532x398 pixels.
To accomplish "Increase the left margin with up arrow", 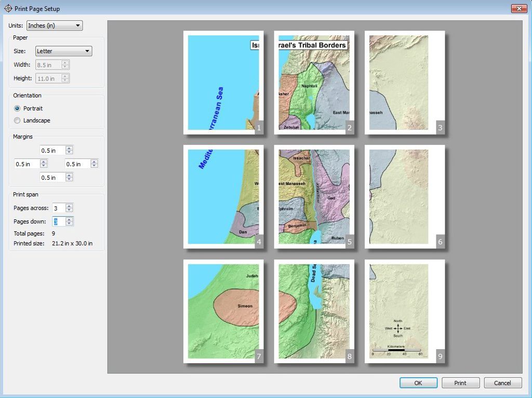I will pyautogui.click(x=44, y=162).
